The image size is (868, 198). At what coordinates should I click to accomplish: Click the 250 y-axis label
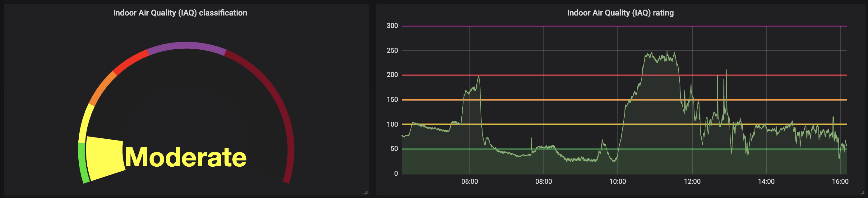[x=392, y=50]
